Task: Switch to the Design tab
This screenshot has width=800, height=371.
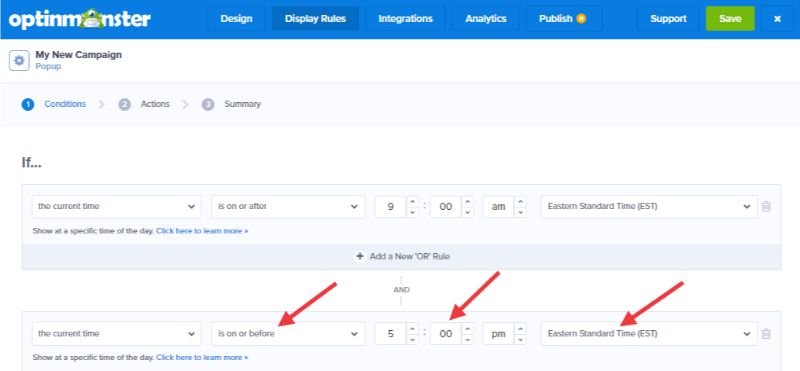Action: 236,19
